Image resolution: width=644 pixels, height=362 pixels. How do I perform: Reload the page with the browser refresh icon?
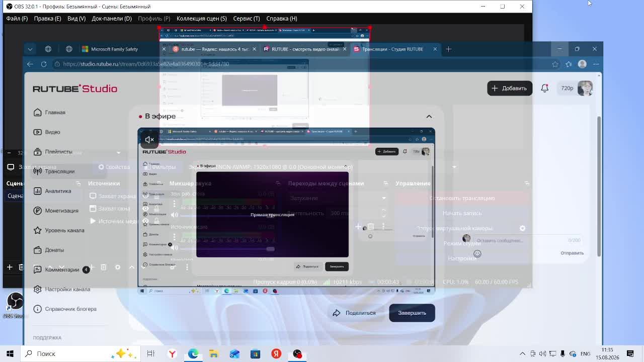[x=44, y=64]
